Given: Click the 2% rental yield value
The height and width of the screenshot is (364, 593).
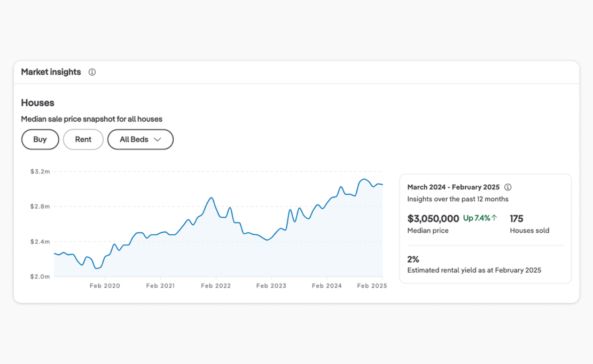Looking at the screenshot, I should pyautogui.click(x=413, y=259).
